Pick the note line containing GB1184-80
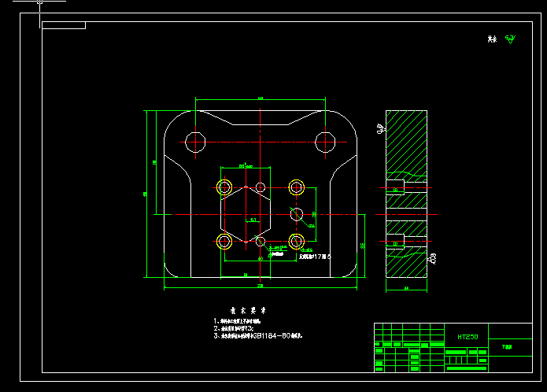 click(x=258, y=336)
